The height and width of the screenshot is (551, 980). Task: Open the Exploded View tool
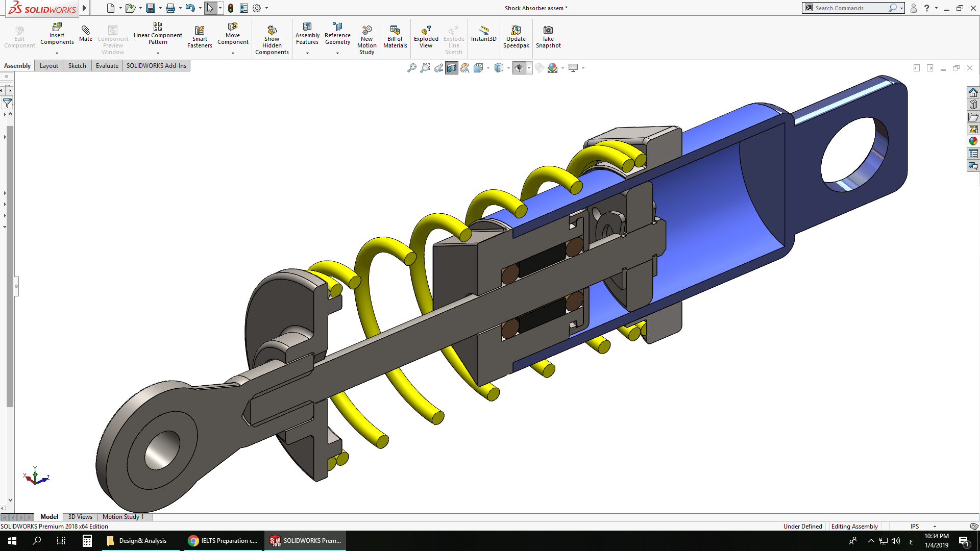click(x=426, y=31)
